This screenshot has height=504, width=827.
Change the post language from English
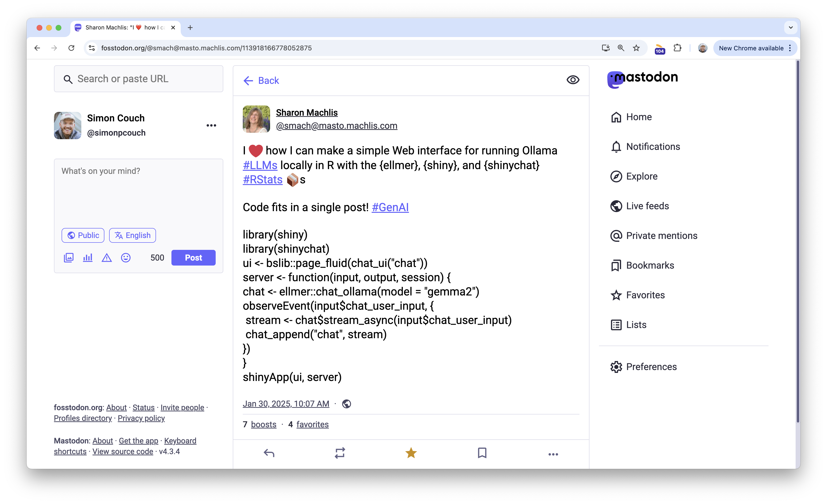coord(132,235)
